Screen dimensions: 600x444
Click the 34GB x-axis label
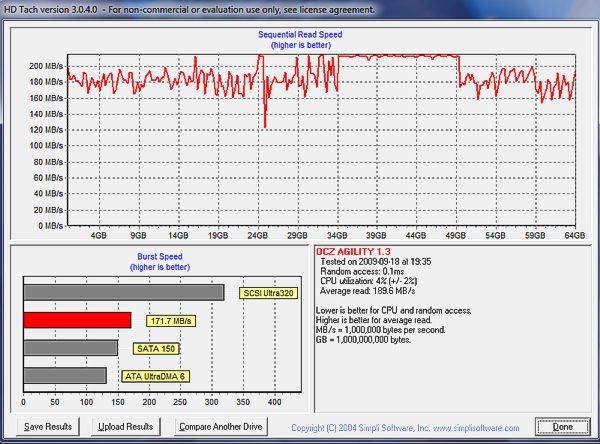tap(337, 235)
